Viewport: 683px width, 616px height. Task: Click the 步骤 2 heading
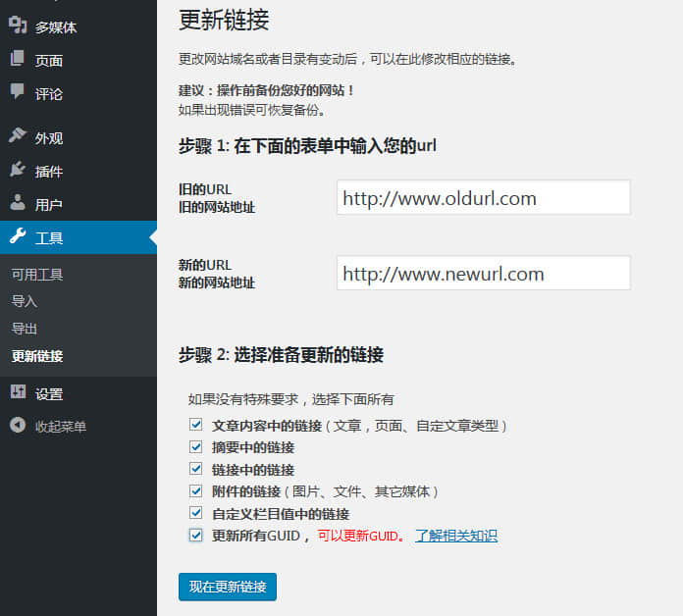pos(281,354)
